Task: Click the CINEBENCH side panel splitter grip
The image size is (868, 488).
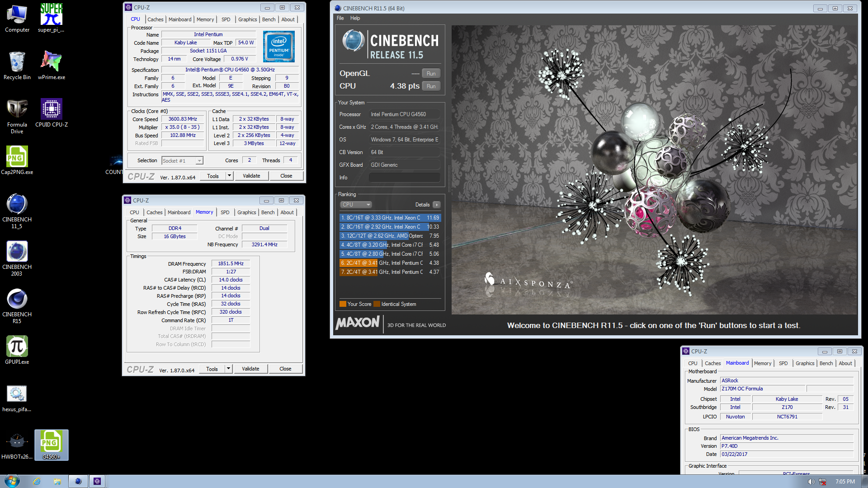Action: click(448, 178)
